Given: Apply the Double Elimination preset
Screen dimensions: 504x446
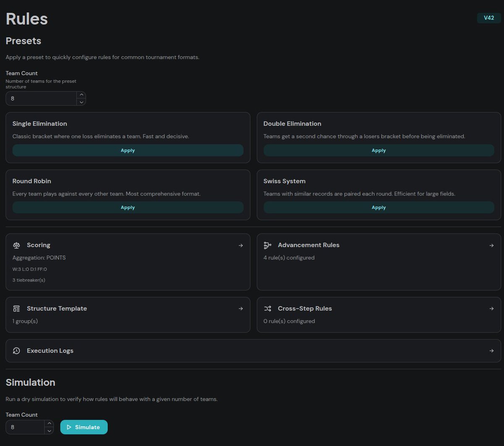Looking at the screenshot, I should (x=379, y=150).
